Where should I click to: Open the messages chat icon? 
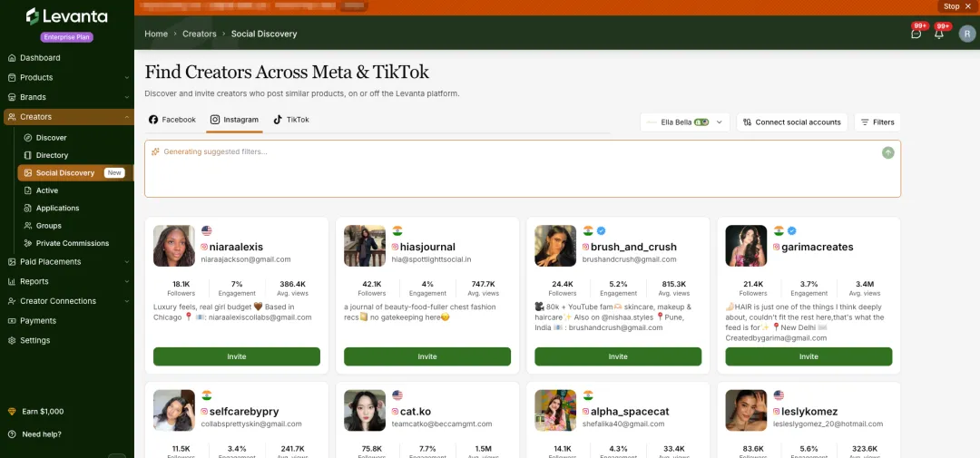(916, 34)
